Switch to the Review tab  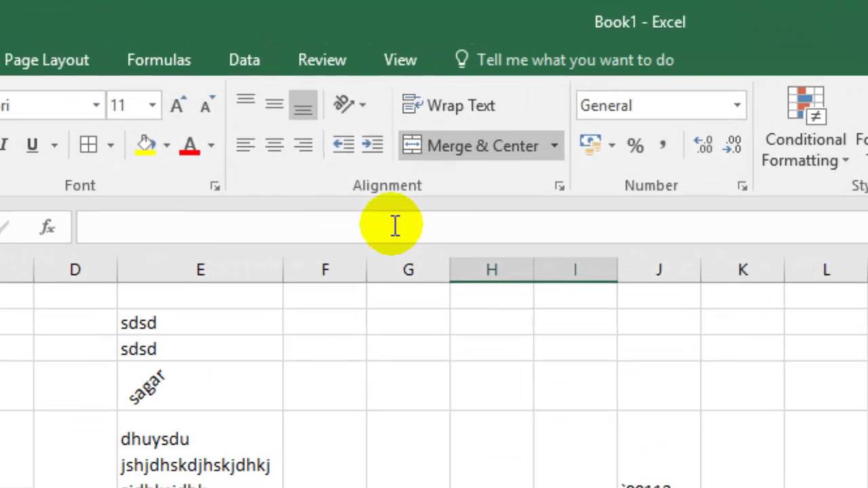coord(322,60)
